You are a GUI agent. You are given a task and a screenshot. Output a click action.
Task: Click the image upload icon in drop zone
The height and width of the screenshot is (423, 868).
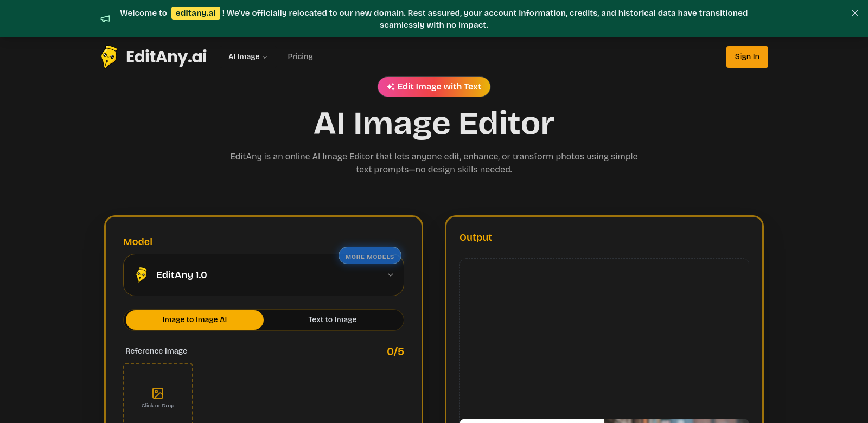coord(158,393)
